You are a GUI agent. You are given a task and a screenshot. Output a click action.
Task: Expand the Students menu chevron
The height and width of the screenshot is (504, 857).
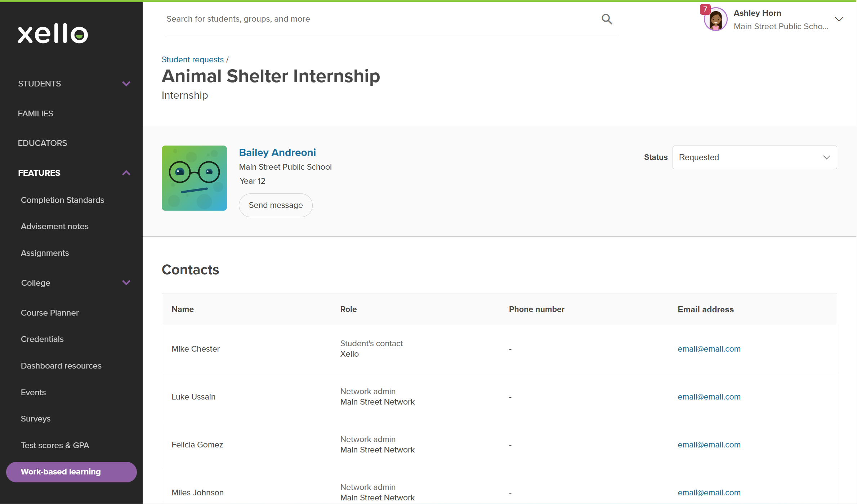pos(126,84)
